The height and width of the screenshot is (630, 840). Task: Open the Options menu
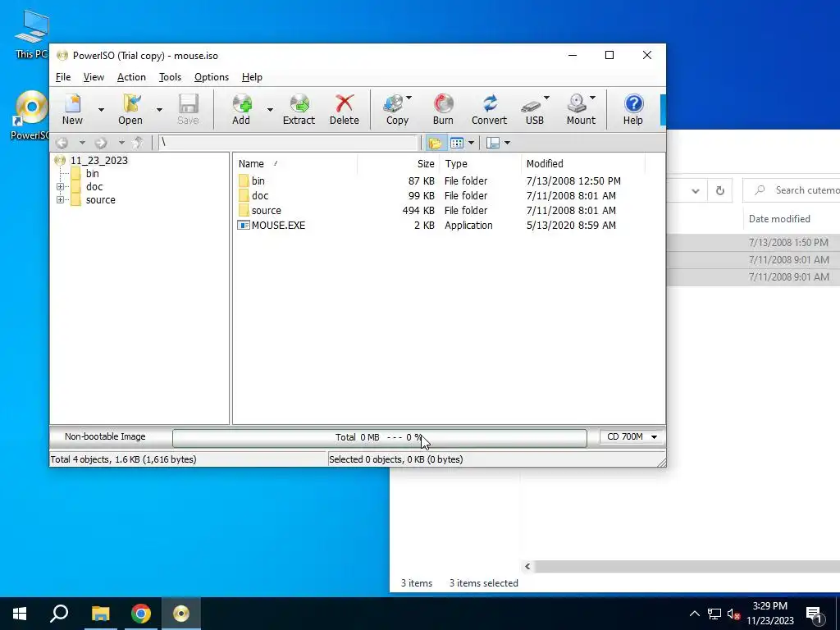point(212,77)
